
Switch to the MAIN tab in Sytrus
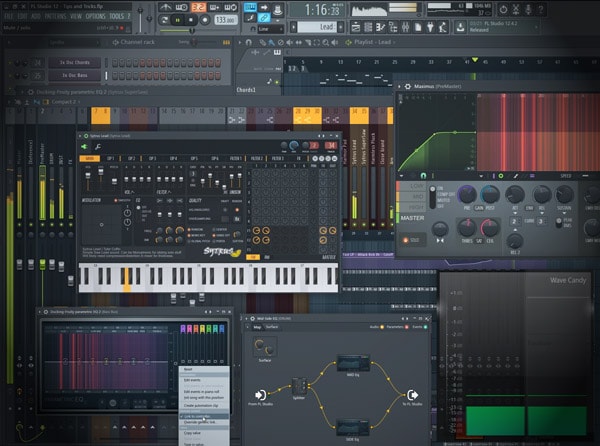pos(89,158)
